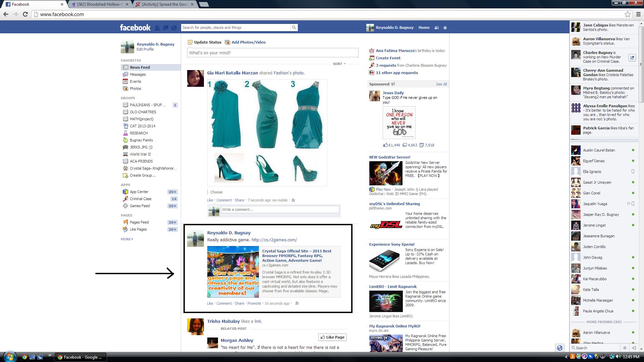The image size is (644, 362).
Task: Open the teal dresses shared photo
Action: click(x=267, y=133)
